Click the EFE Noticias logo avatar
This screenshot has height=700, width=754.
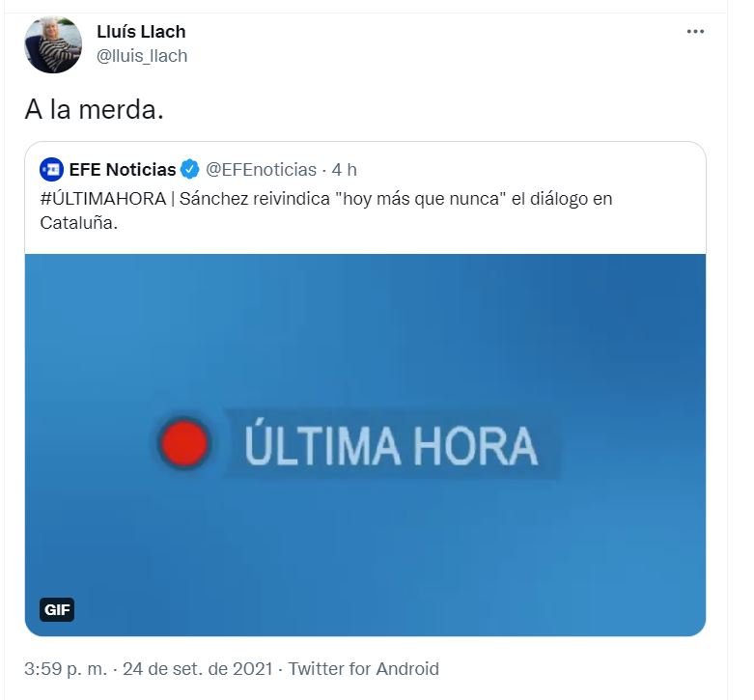[51, 170]
